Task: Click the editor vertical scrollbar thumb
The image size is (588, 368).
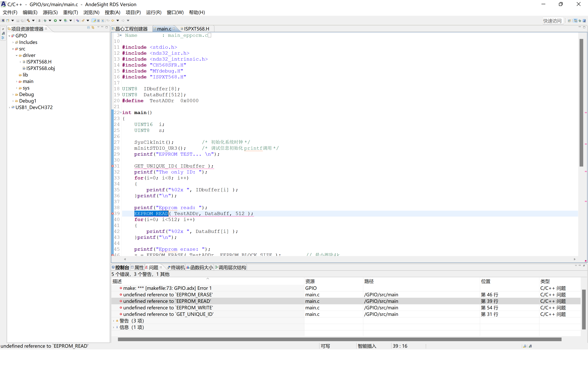Action: [x=581, y=103]
